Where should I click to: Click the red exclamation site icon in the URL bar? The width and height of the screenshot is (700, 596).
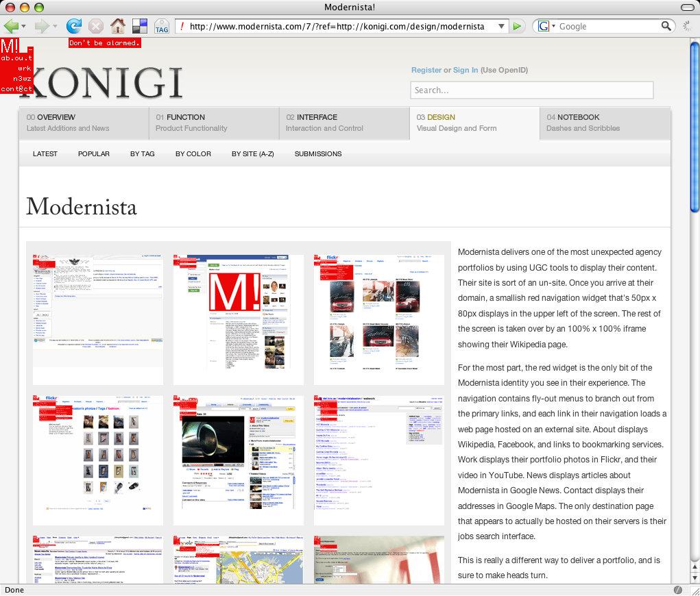click(x=182, y=26)
